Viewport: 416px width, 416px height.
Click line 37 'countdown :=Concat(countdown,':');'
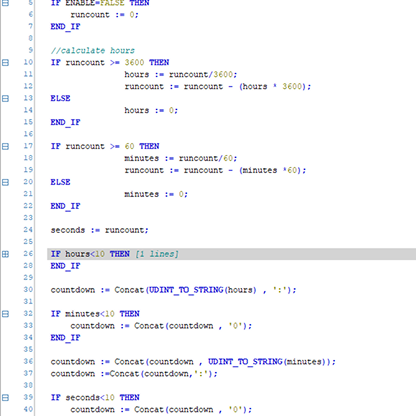(x=134, y=374)
